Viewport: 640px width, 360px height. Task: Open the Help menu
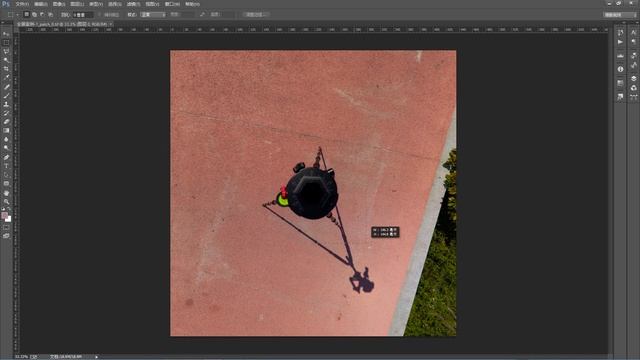pos(192,4)
